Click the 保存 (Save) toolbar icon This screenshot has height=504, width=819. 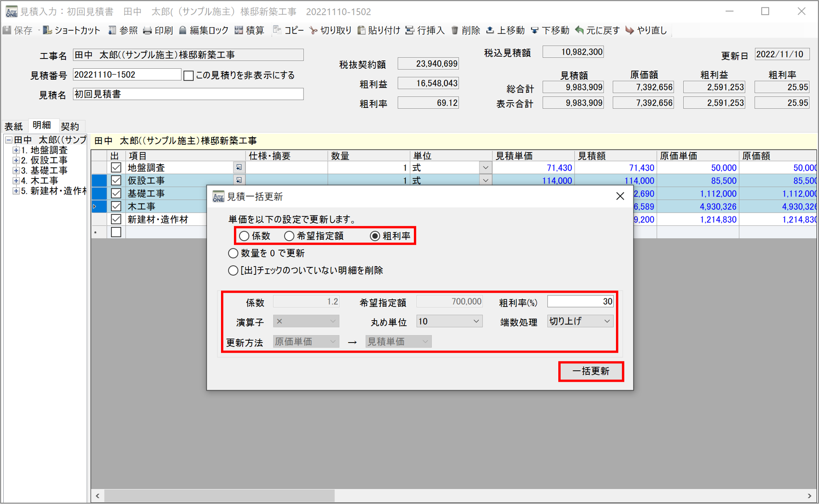click(8, 30)
